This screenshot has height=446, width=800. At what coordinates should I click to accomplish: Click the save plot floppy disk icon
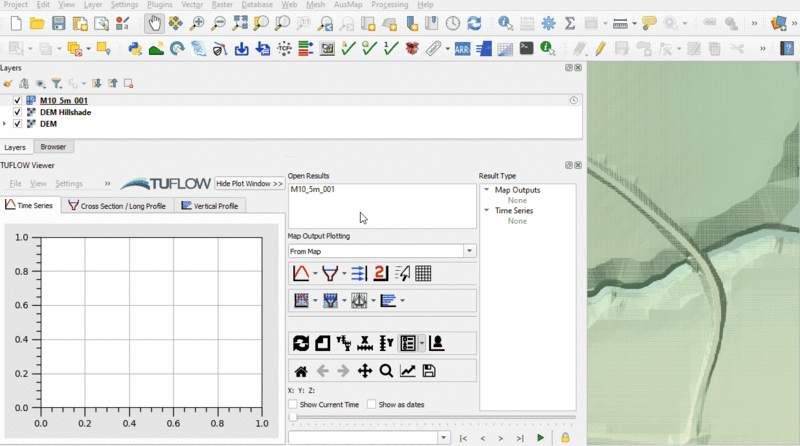coord(429,371)
